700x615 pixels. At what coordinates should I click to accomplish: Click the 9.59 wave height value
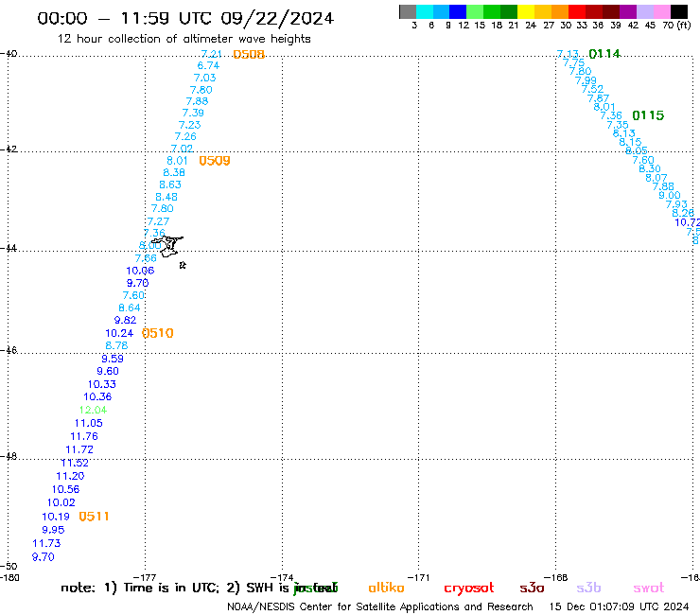point(113,359)
